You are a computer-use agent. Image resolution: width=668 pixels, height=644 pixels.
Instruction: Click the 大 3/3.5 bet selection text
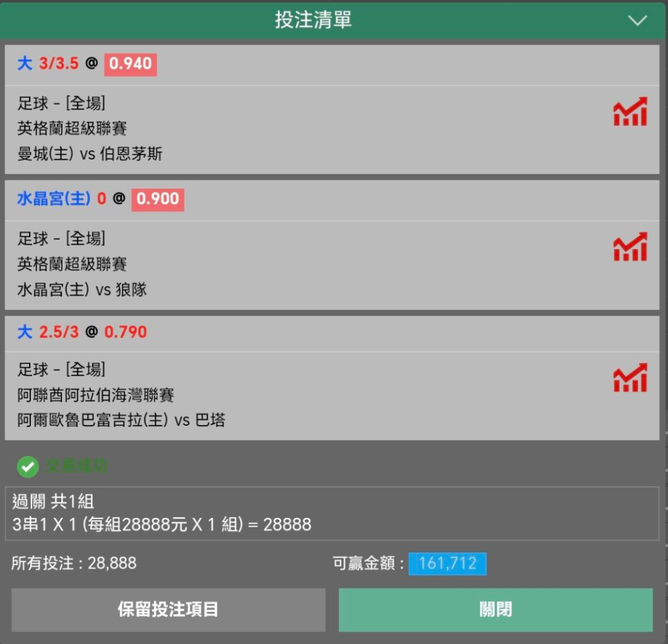click(x=48, y=64)
